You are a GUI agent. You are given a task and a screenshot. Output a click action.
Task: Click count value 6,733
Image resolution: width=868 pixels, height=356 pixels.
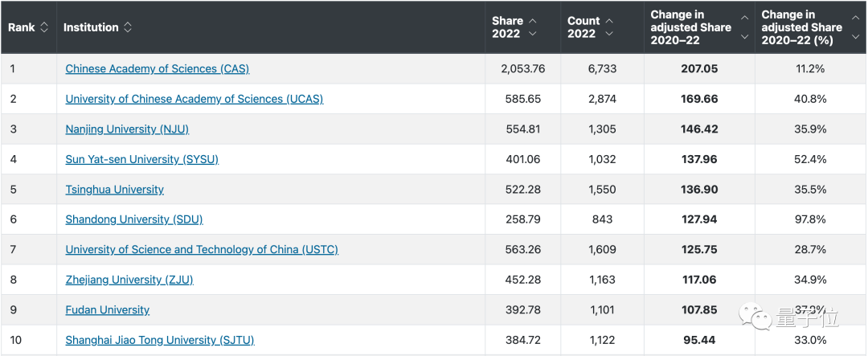pos(602,69)
